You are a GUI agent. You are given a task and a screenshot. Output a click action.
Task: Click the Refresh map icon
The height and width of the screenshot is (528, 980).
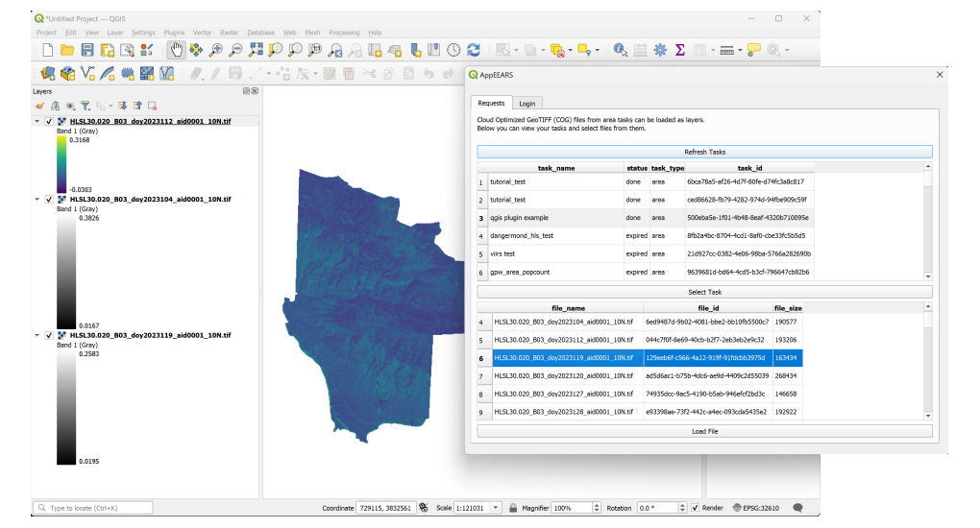pos(474,50)
